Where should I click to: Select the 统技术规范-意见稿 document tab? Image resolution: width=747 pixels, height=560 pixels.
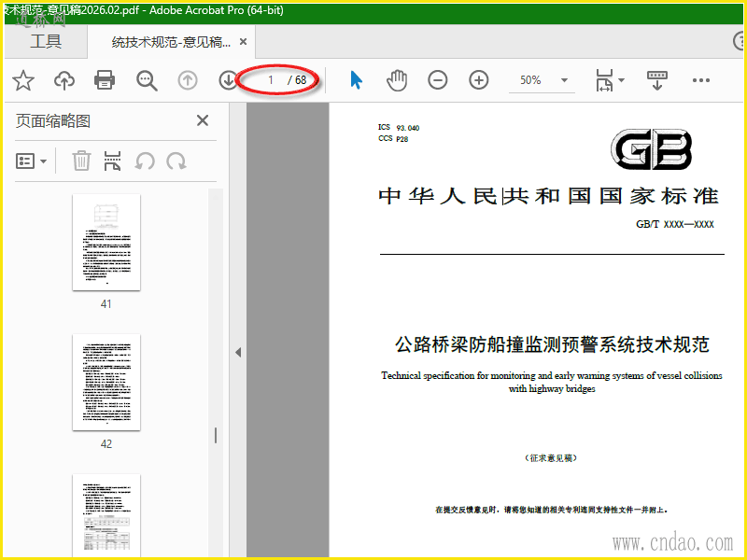(171, 42)
